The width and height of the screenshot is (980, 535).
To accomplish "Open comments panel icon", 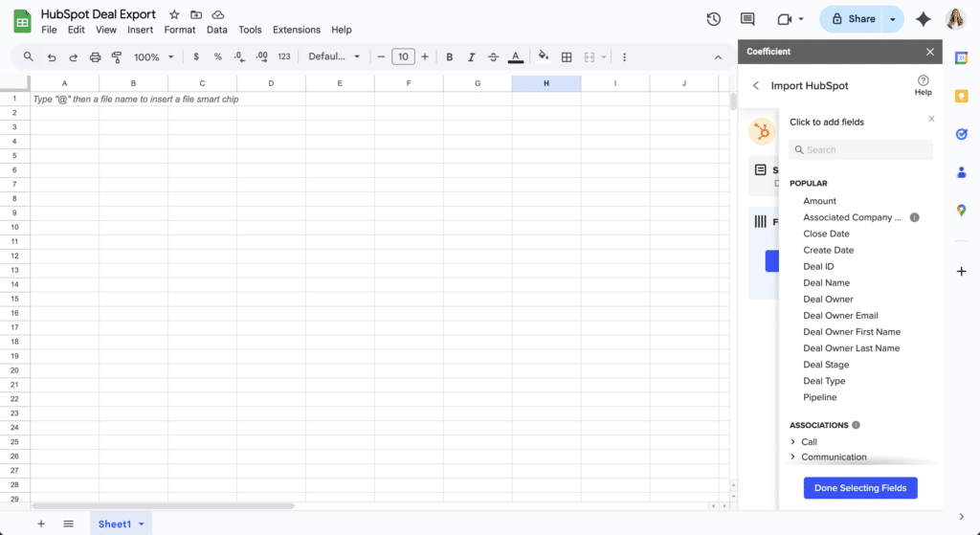I will click(x=747, y=19).
